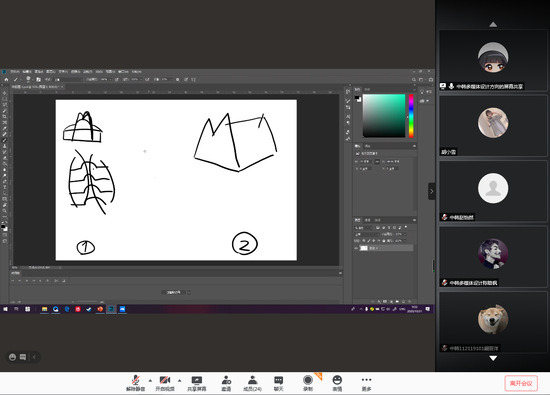Turn on the video camera
Image resolution: width=550 pixels, height=395 pixels.
(x=165, y=383)
